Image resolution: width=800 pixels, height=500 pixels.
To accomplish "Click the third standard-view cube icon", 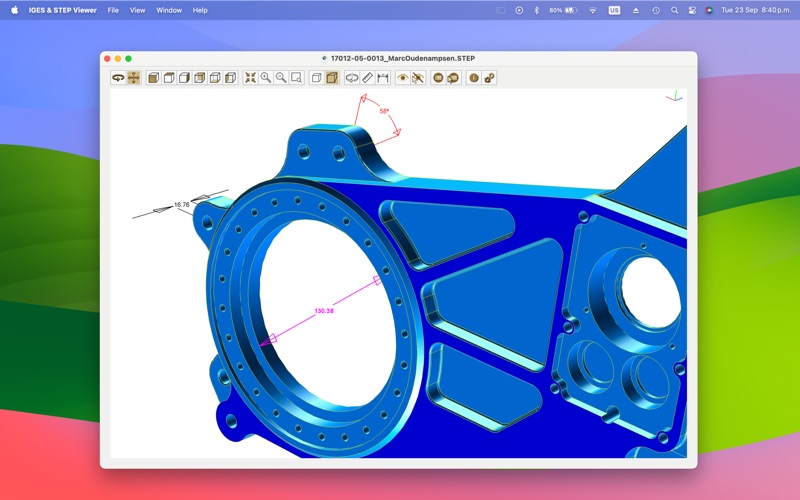I will point(184,78).
